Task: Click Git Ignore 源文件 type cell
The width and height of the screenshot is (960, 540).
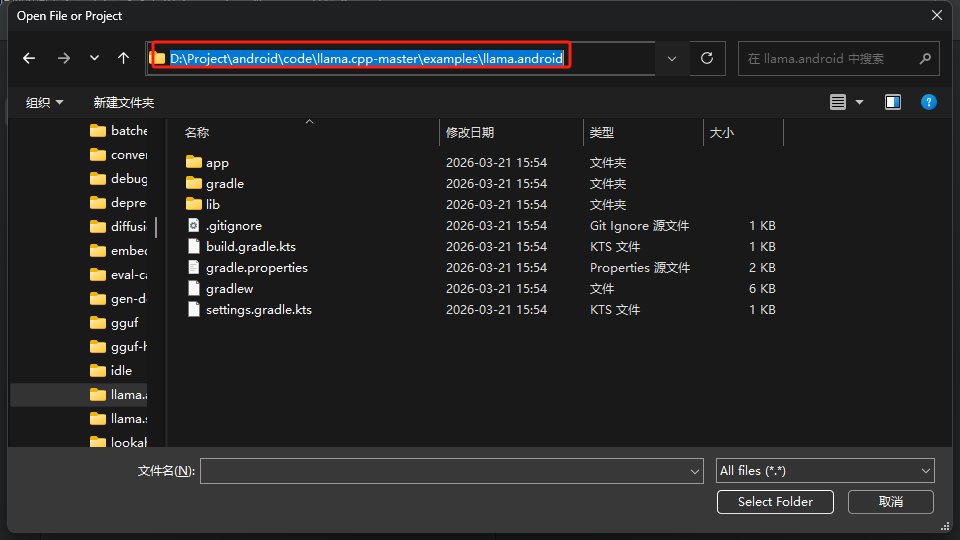Action: pos(639,226)
